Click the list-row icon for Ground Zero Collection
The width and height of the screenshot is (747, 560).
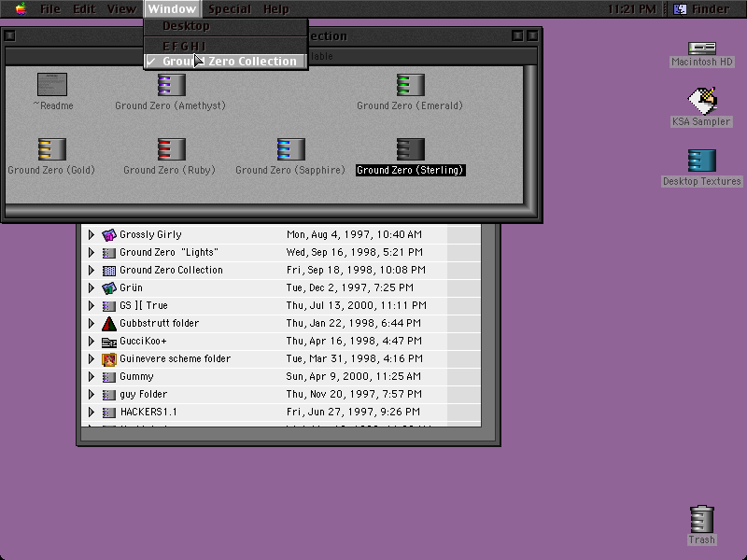click(109, 271)
